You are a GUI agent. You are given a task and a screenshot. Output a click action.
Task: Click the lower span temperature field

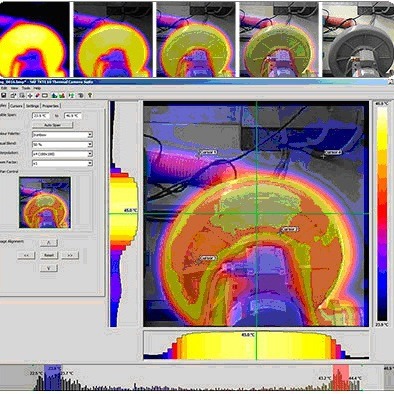(x=41, y=116)
